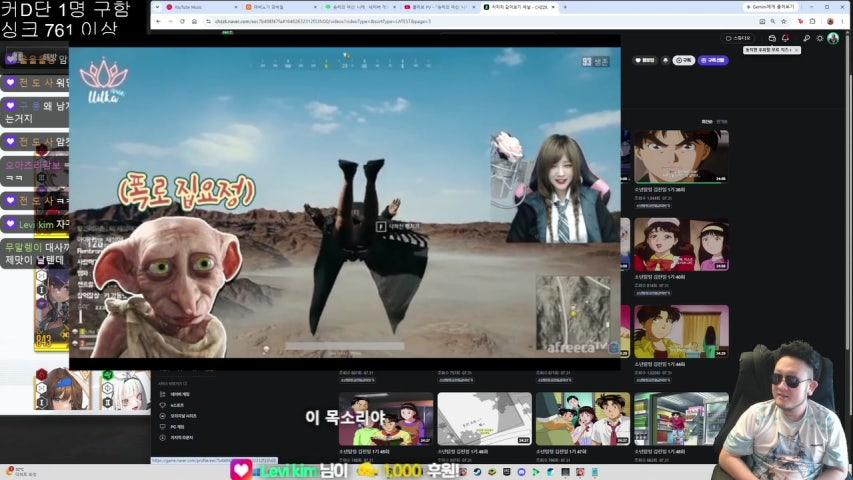Open the Chrome profile avatar

coord(830,21)
